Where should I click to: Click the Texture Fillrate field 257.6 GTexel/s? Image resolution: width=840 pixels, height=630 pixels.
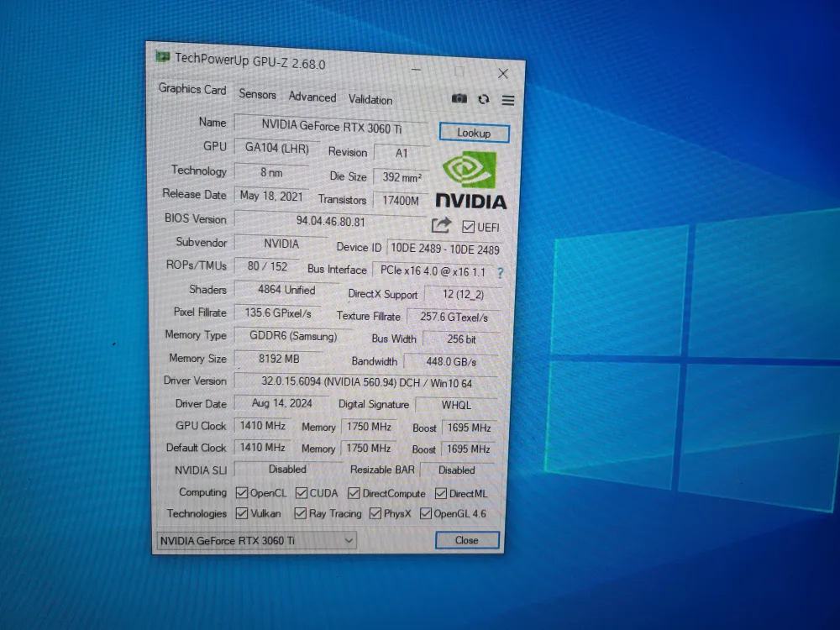(x=454, y=318)
